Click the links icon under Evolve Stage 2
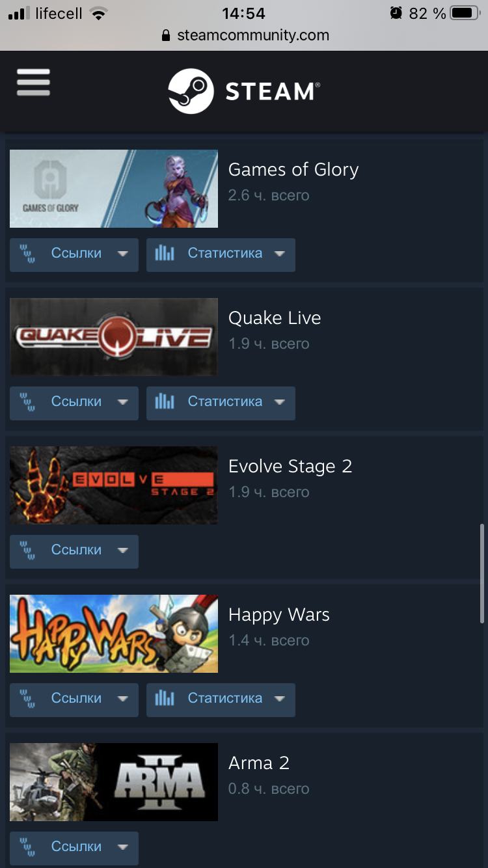 click(x=28, y=550)
